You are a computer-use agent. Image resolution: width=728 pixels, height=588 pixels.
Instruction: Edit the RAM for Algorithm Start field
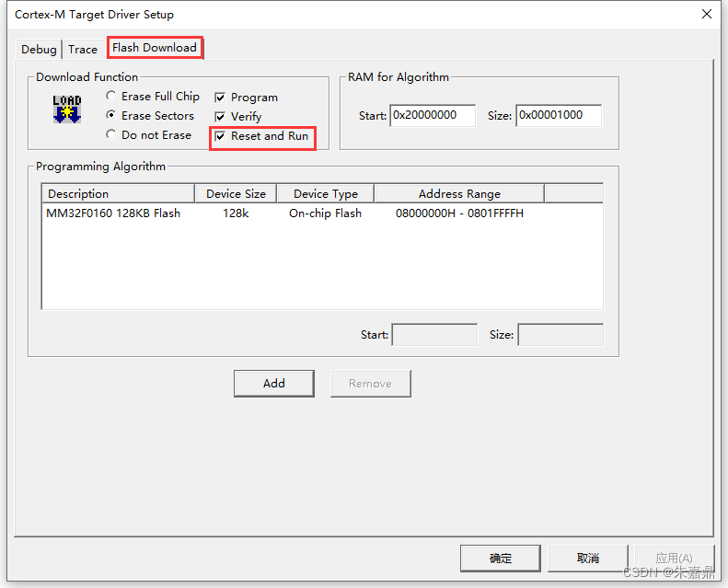pos(433,116)
